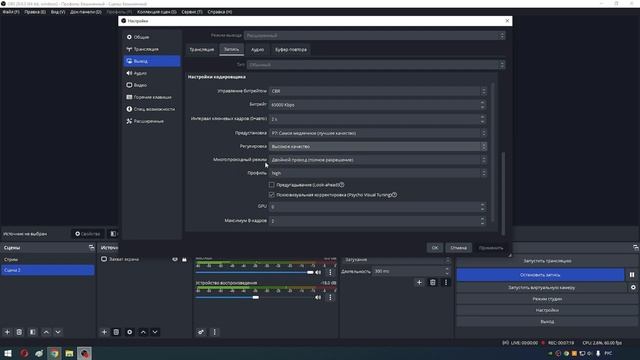Delete the source using Sources trash icon
The width and height of the screenshot is (640, 360).
(116, 332)
